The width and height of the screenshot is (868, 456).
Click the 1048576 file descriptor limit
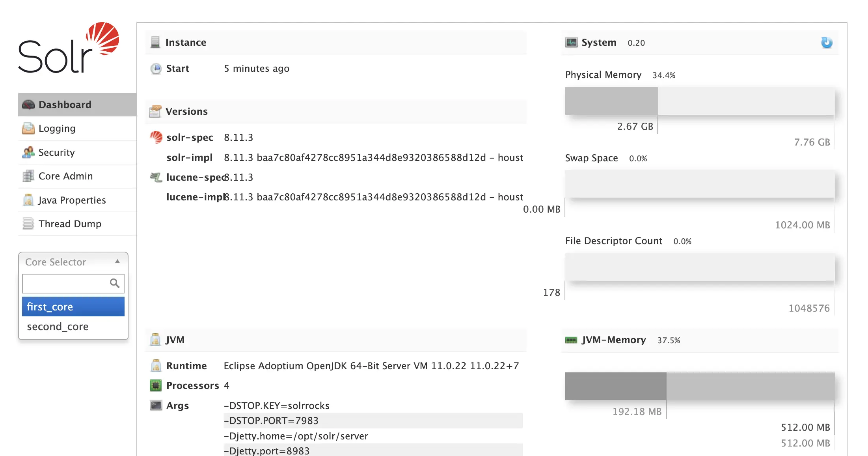pyautogui.click(x=809, y=308)
